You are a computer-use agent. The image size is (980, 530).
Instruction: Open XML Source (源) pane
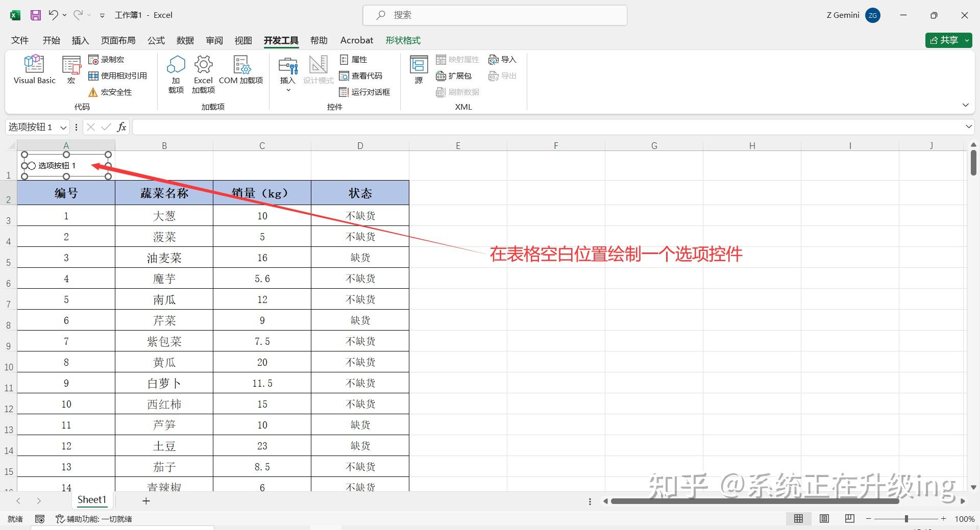pos(419,69)
